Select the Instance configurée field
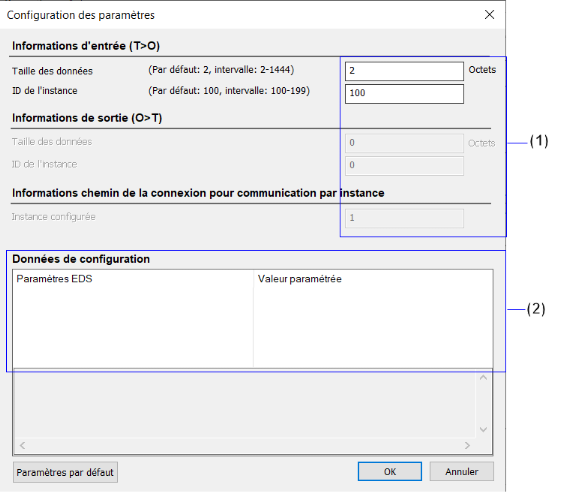 (x=404, y=218)
